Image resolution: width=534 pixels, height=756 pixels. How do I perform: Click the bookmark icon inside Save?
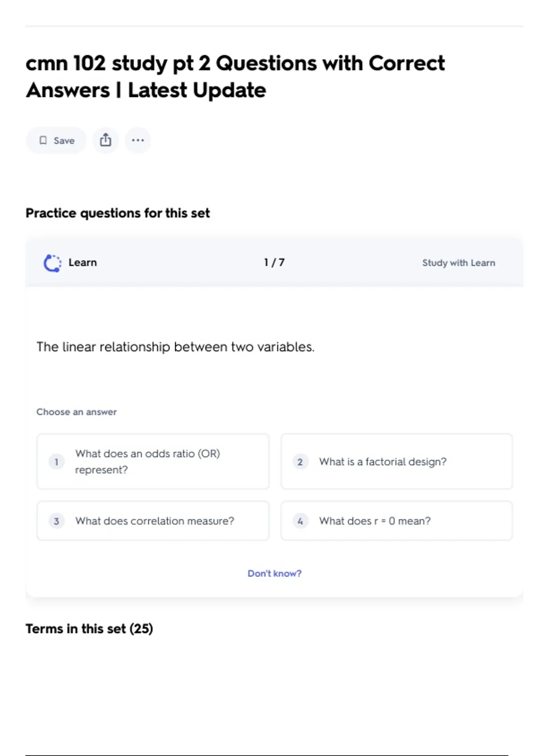[43, 141]
